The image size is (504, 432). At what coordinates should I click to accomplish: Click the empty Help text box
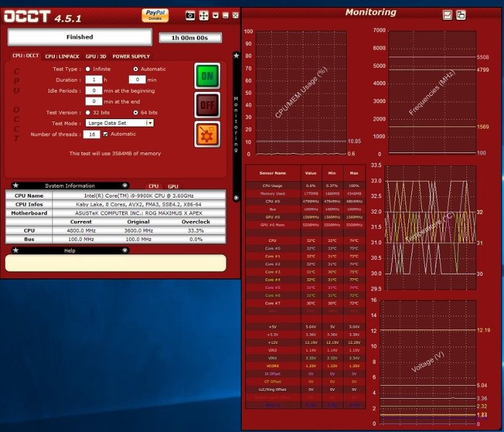[x=116, y=263]
